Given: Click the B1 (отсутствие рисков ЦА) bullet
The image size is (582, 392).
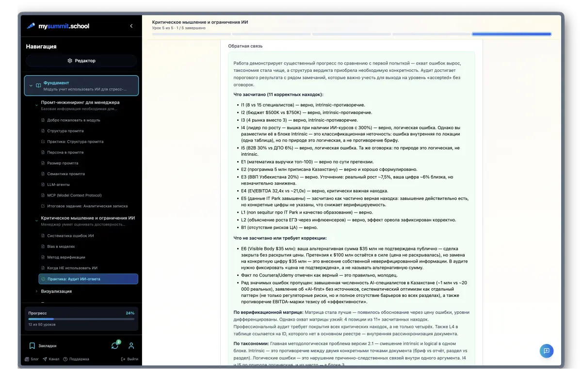Looking at the screenshot, I should point(279,228).
